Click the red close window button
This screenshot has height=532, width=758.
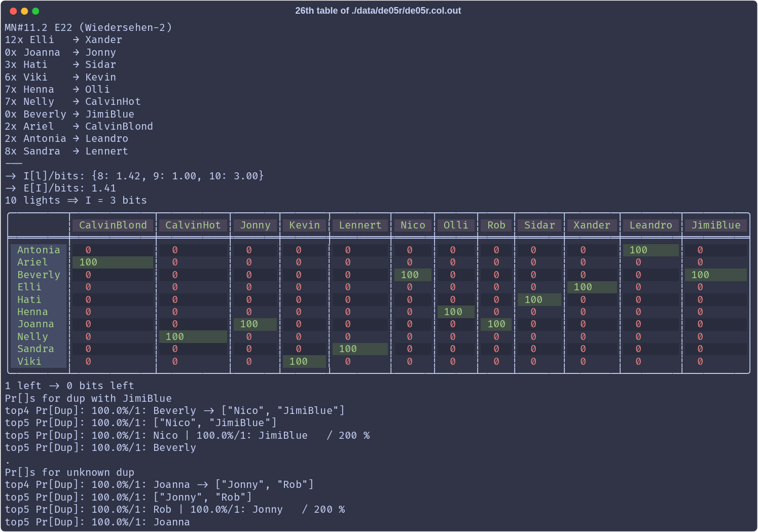coord(13,11)
